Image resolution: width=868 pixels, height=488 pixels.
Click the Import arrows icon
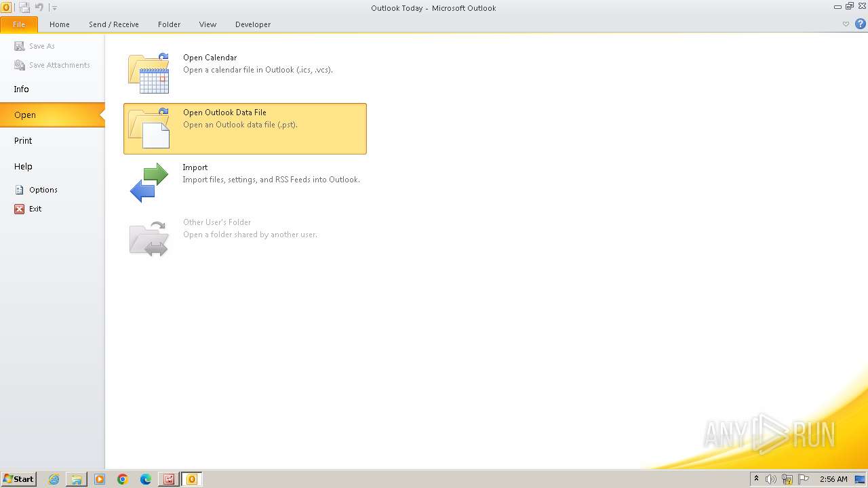[x=149, y=183]
